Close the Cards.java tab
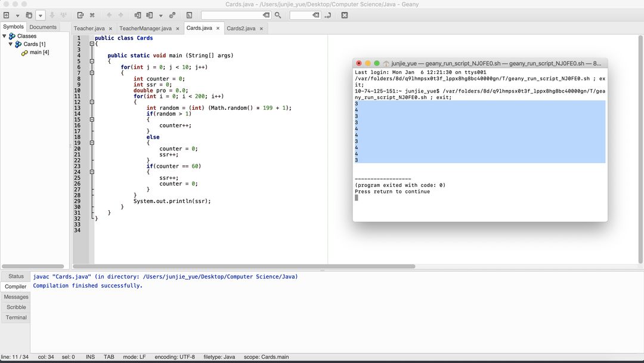The image size is (644, 363). pos(218,29)
